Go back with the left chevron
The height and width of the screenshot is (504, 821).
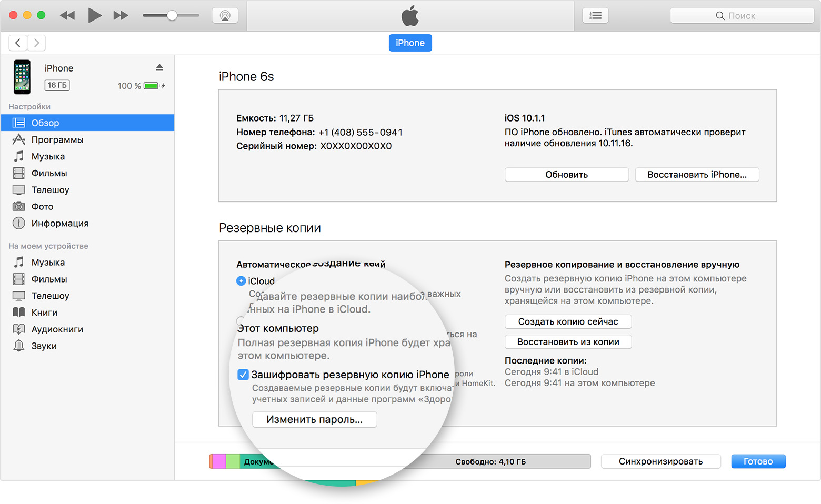(18, 43)
